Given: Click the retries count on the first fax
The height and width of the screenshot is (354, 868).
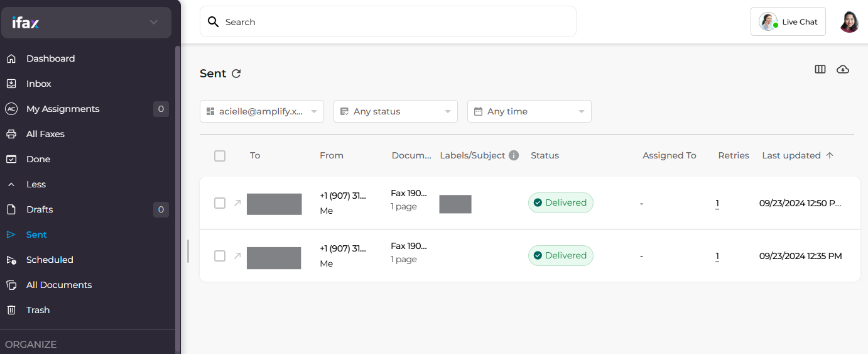Looking at the screenshot, I should pos(717,203).
